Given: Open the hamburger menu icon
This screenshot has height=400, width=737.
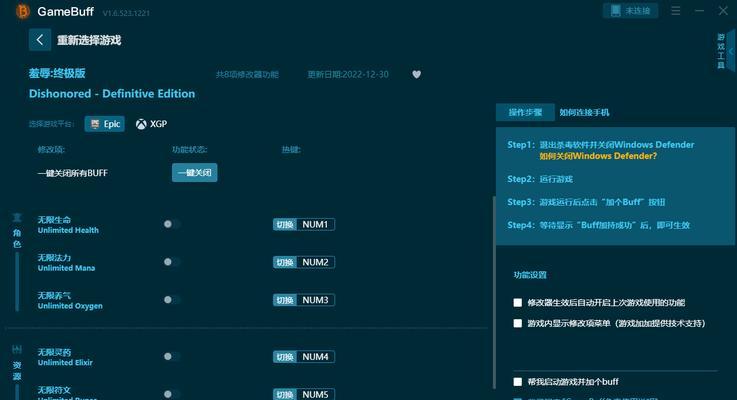Looking at the screenshot, I should 675,11.
